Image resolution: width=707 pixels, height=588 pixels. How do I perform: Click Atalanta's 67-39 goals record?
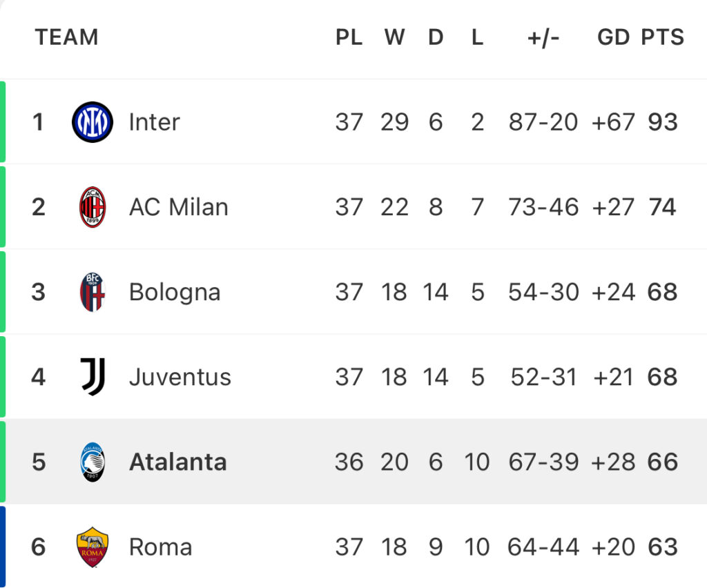[x=543, y=462]
